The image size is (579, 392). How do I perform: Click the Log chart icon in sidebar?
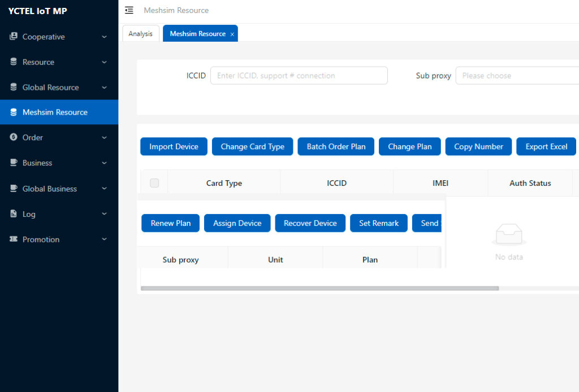[x=14, y=214]
